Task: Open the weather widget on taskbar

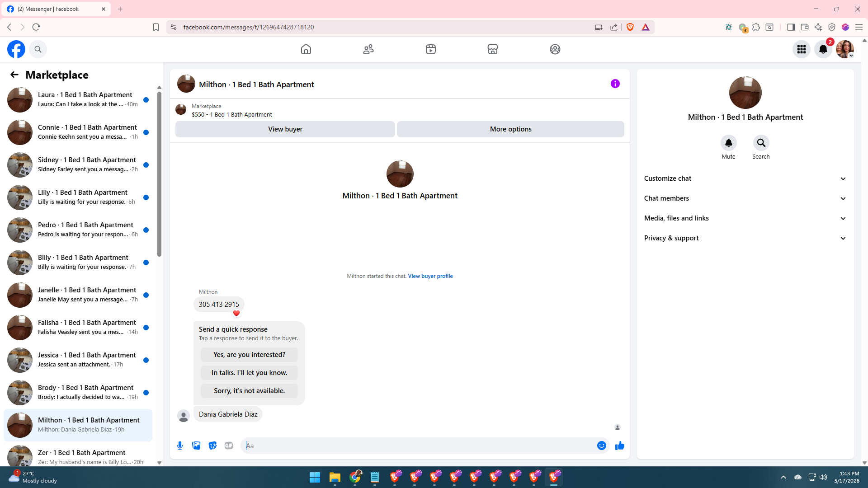Action: click(33, 477)
